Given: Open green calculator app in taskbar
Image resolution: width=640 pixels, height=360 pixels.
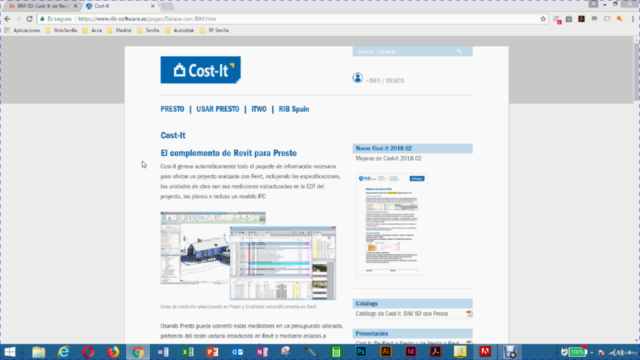Looking at the screenshot, I should click(336, 352).
